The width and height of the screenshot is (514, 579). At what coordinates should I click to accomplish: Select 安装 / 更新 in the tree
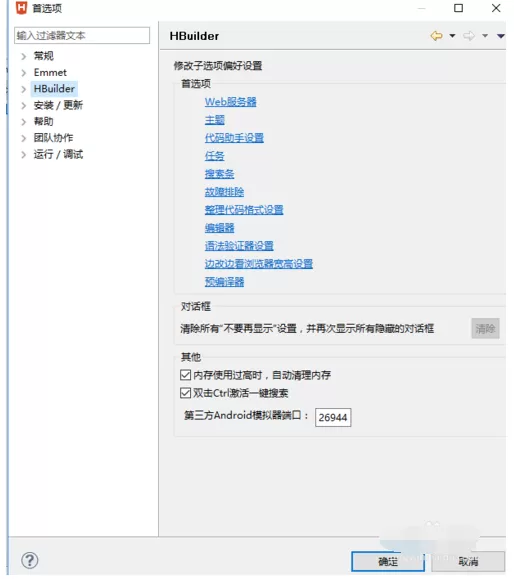58,105
